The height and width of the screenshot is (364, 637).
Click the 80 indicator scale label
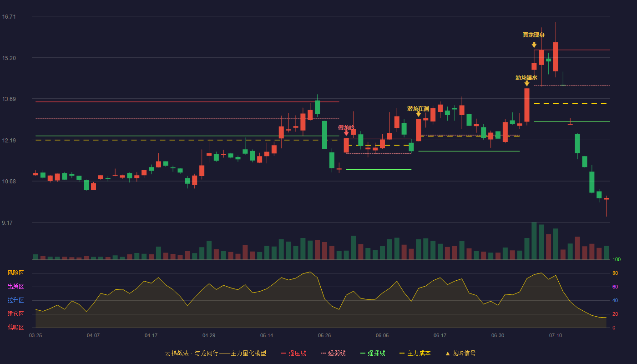pyautogui.click(x=615, y=273)
